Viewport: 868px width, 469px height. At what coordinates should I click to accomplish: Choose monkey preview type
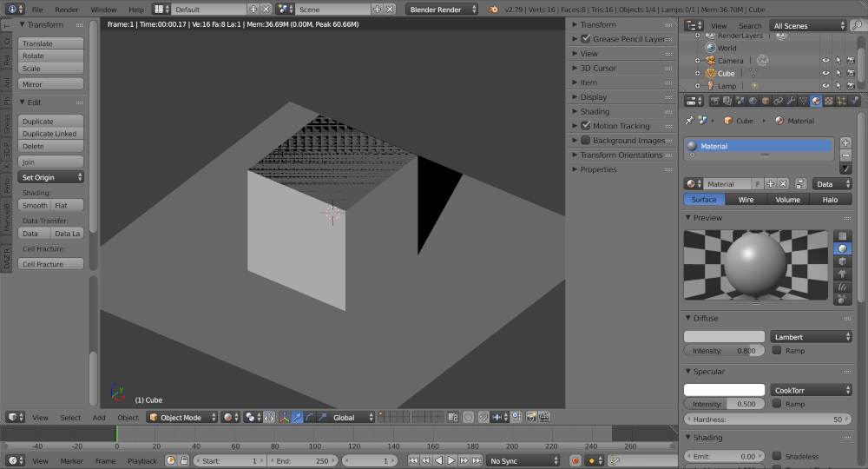tap(843, 274)
